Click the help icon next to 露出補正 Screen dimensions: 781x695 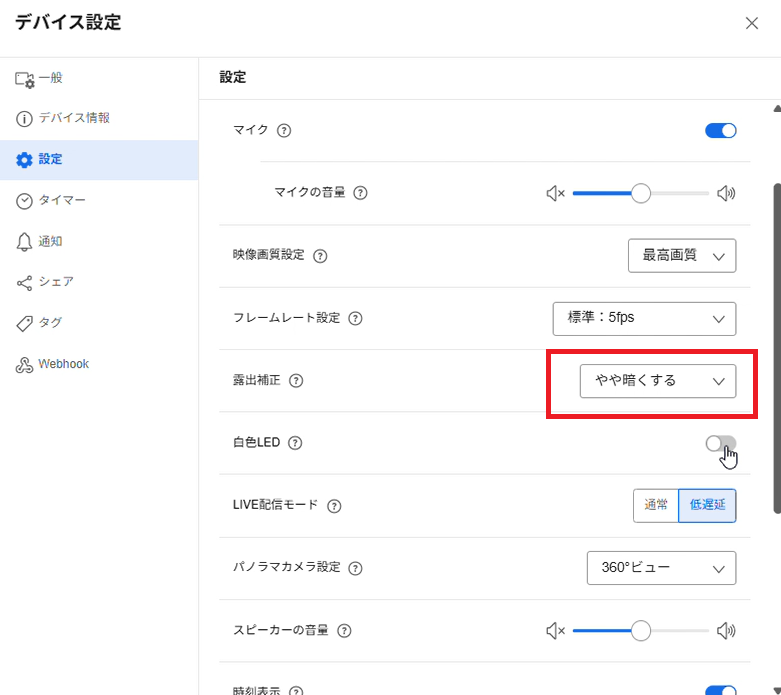pyautogui.click(x=296, y=381)
